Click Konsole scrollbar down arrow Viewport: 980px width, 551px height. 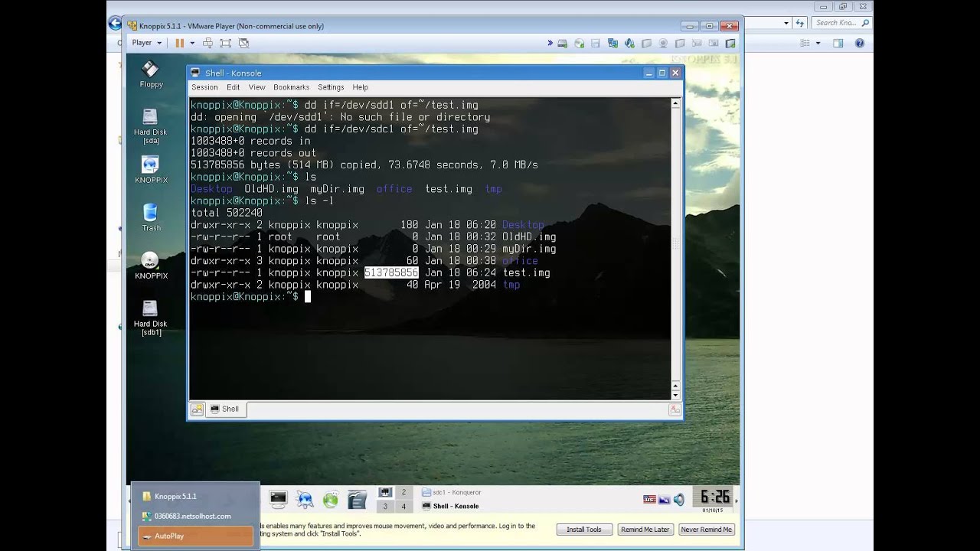675,395
